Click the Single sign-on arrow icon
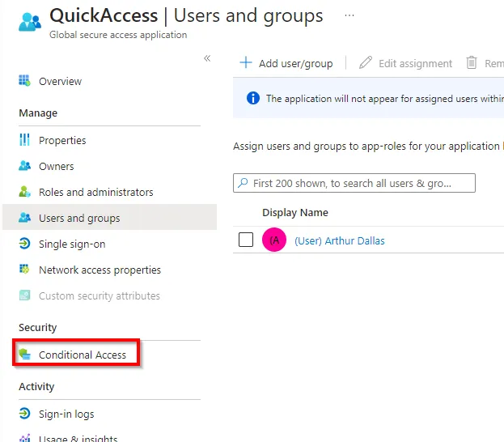 coord(24,244)
